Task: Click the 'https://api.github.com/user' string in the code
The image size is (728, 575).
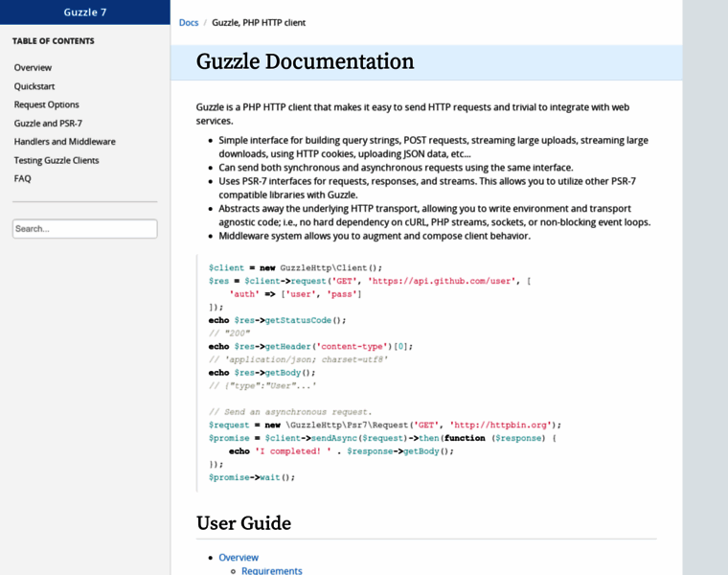Action: click(x=442, y=281)
